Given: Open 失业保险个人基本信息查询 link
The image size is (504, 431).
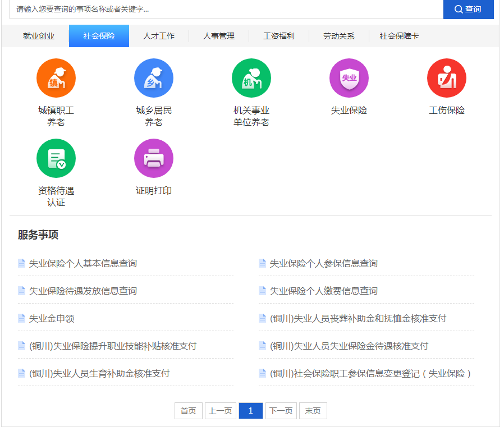Looking at the screenshot, I should (83, 263).
